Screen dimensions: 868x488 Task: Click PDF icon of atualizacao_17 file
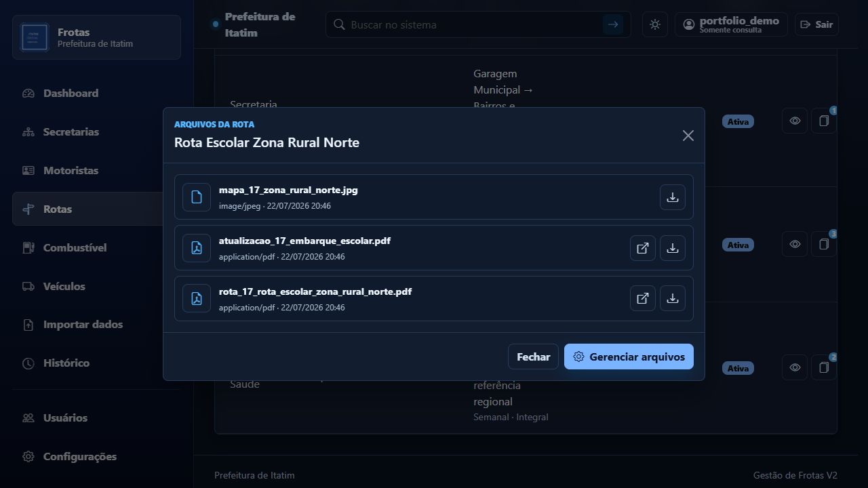(197, 248)
